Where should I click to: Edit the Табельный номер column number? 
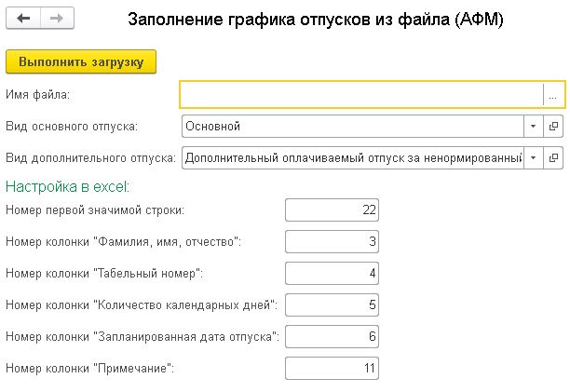(332, 274)
